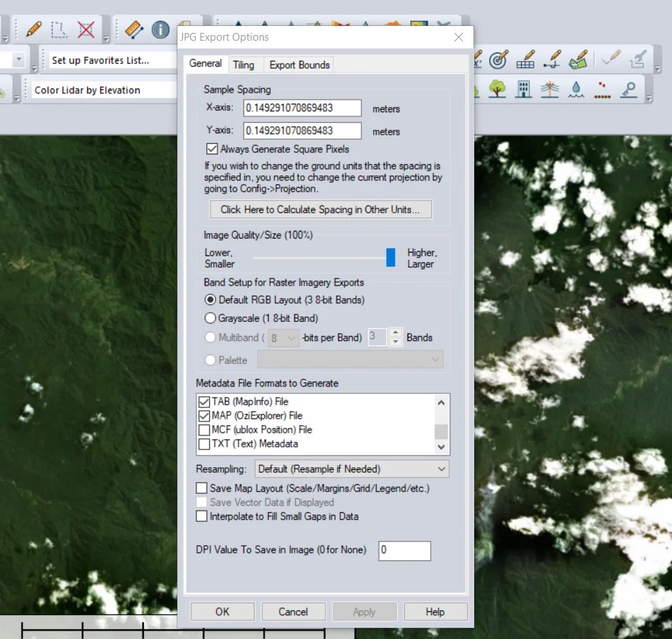Open the Tiling tab
Screen dimensions: 672x639
point(245,64)
